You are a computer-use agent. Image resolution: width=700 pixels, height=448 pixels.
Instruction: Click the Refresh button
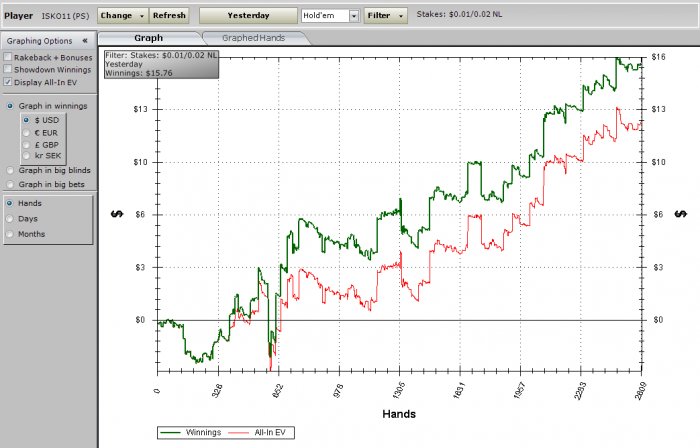(169, 16)
